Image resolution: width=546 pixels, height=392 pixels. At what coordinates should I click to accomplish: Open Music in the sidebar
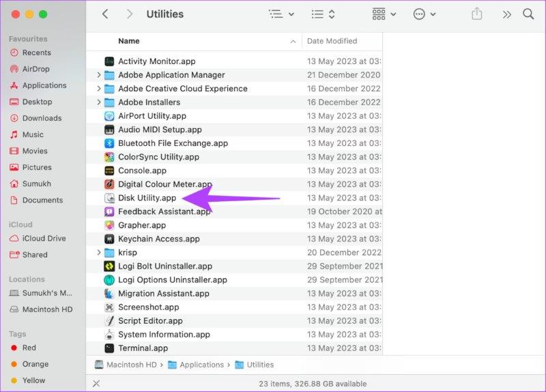[27, 134]
